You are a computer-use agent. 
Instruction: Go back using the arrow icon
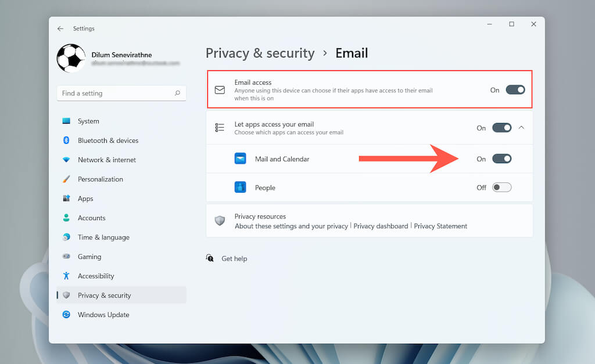click(x=60, y=28)
